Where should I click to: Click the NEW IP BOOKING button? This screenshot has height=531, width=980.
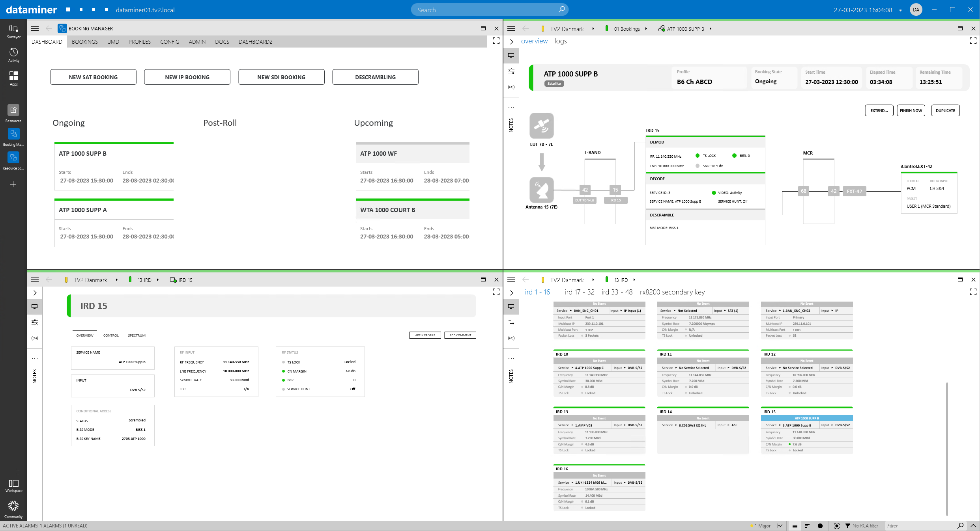[x=187, y=77]
